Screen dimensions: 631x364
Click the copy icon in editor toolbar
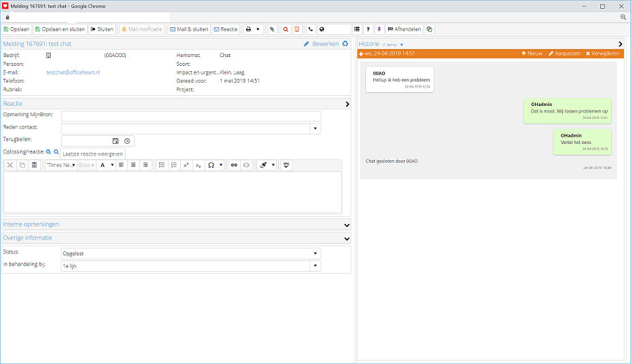pos(22,165)
